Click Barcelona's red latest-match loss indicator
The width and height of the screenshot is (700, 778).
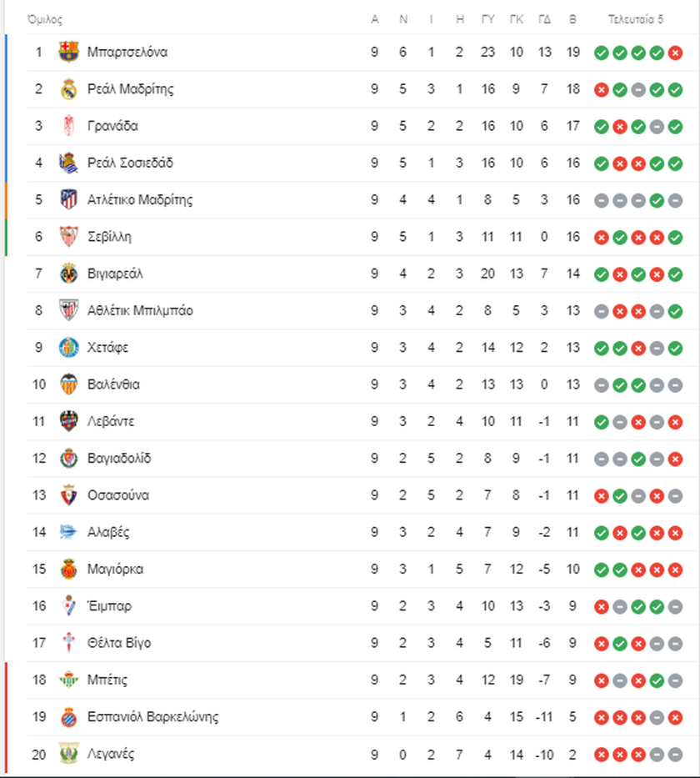(675, 53)
